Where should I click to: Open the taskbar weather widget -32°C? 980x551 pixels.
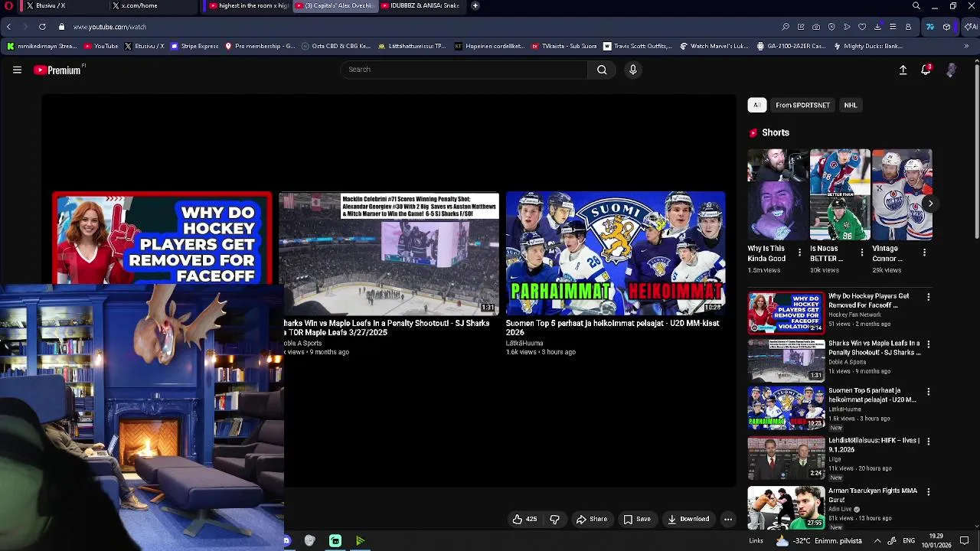[819, 541]
